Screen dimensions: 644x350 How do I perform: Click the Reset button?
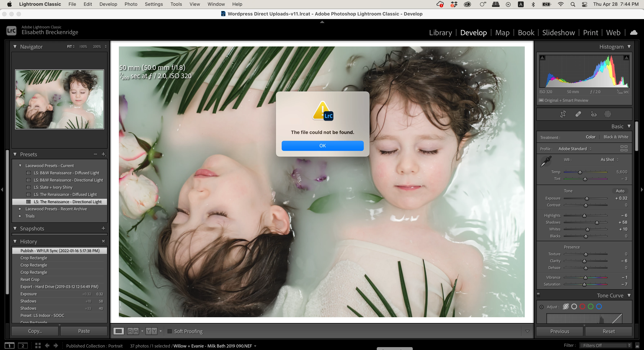(609, 331)
